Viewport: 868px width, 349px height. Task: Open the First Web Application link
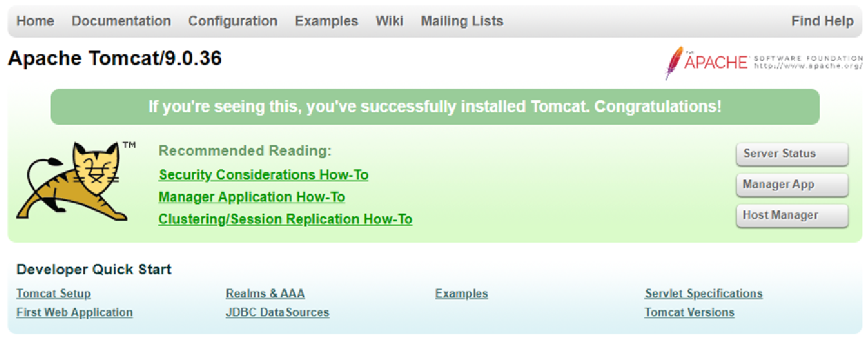pos(74,313)
